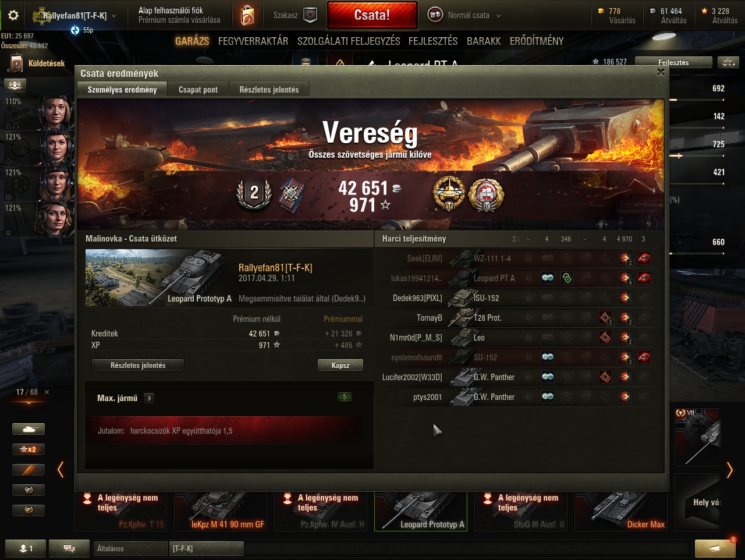Click the class badge medal with number 2
Screen dimensions: 745x560
[254, 194]
